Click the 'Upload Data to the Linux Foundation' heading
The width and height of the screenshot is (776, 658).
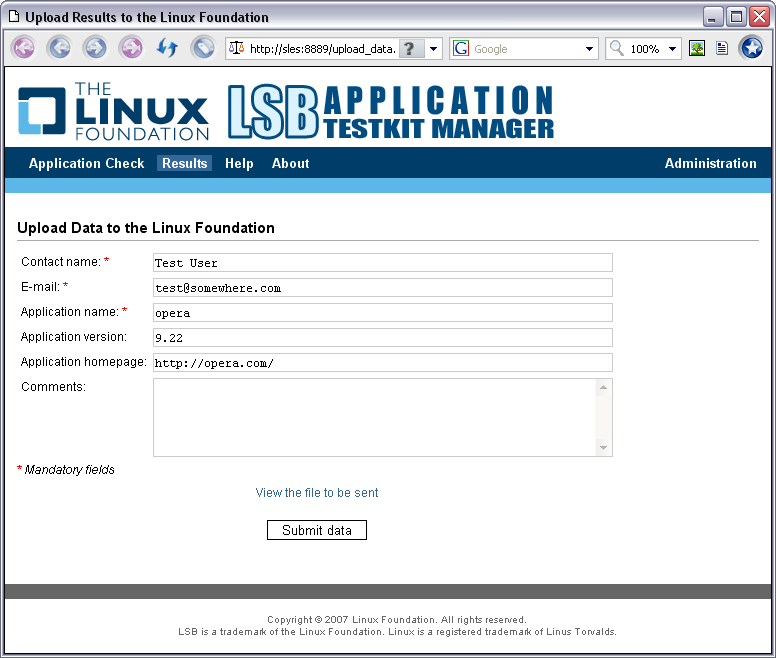click(x=146, y=228)
